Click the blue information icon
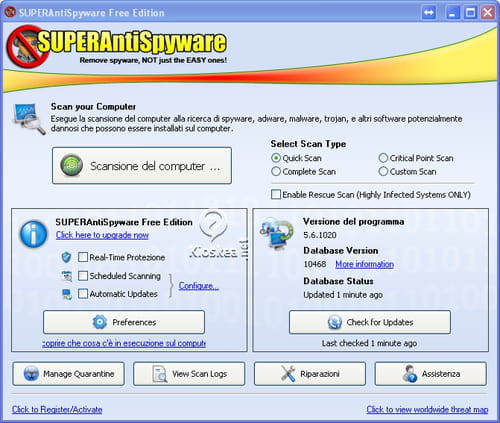This screenshot has width=500, height=423. tap(33, 234)
